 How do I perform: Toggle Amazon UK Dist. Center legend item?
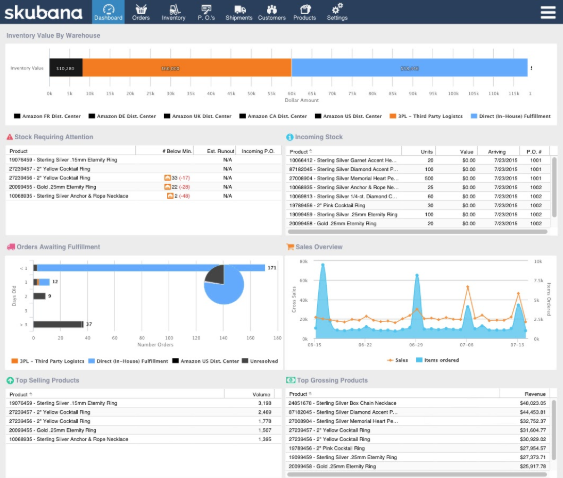pyautogui.click(x=198, y=116)
